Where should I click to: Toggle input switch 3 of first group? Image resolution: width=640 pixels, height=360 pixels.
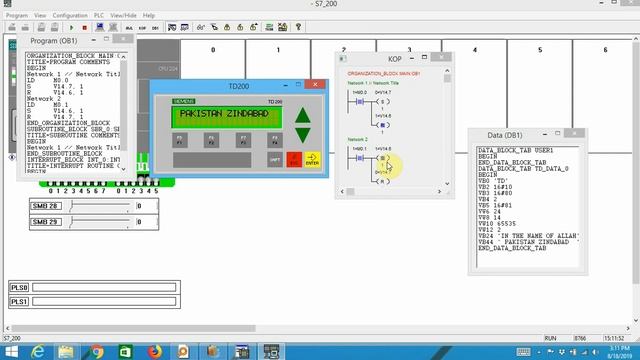(73, 183)
